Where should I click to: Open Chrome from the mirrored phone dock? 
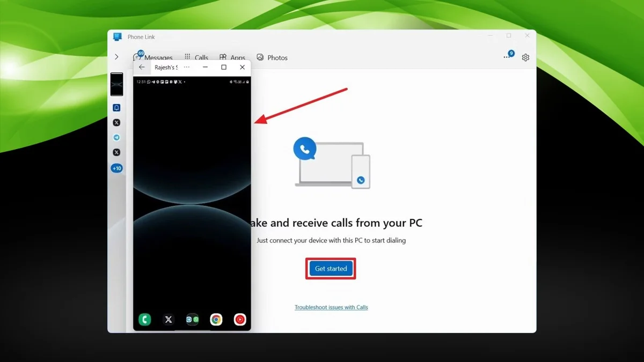click(x=216, y=319)
